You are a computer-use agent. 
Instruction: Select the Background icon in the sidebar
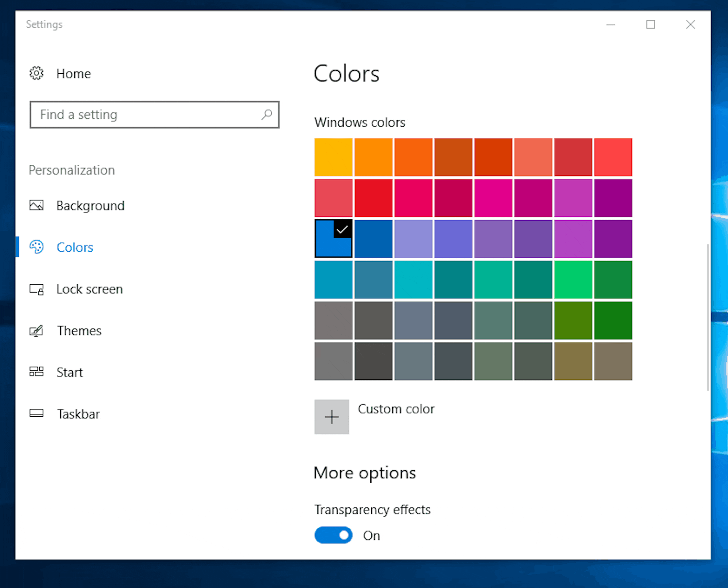pyautogui.click(x=36, y=205)
